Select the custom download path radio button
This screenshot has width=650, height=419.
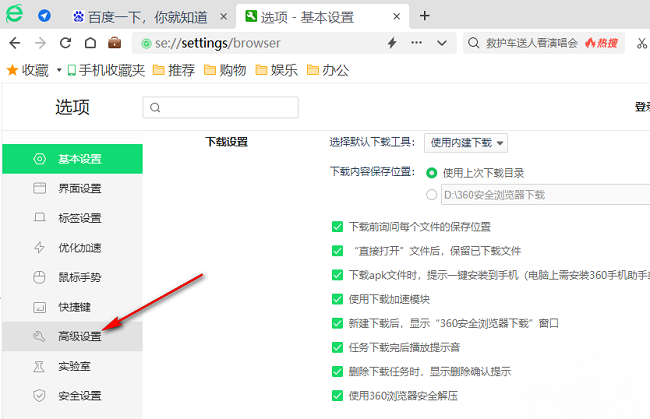click(x=432, y=195)
